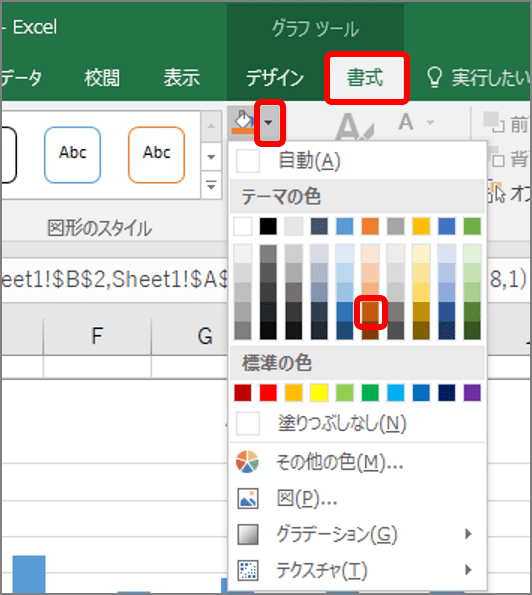
Task: Pick the yellow standard color swatch
Action: (319, 393)
